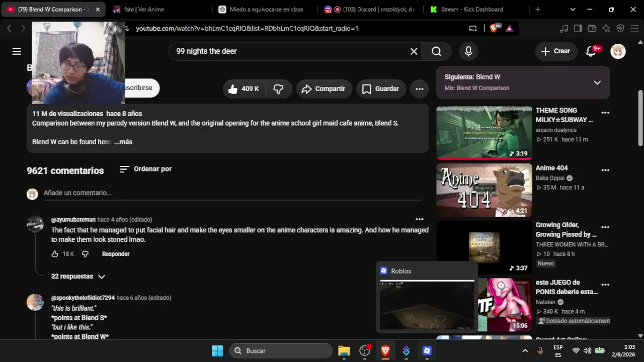Open options for THEME SONG MILKY SUBWAY video
The width and height of the screenshot is (644, 362).
605,113
